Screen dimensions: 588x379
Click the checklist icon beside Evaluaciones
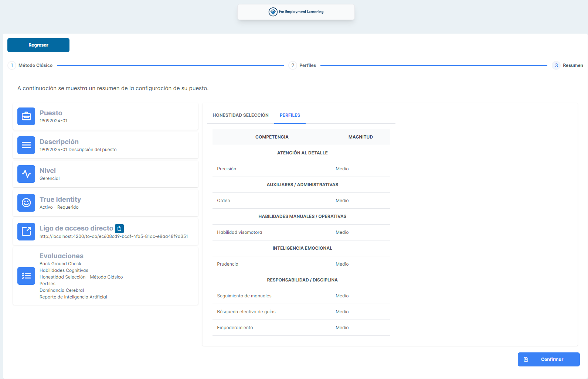pos(26,276)
